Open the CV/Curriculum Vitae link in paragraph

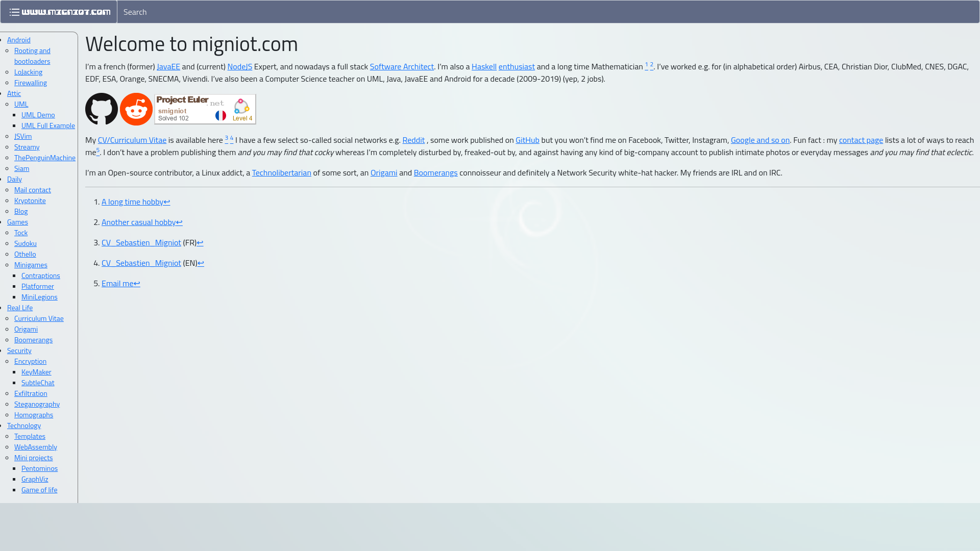[x=132, y=140]
